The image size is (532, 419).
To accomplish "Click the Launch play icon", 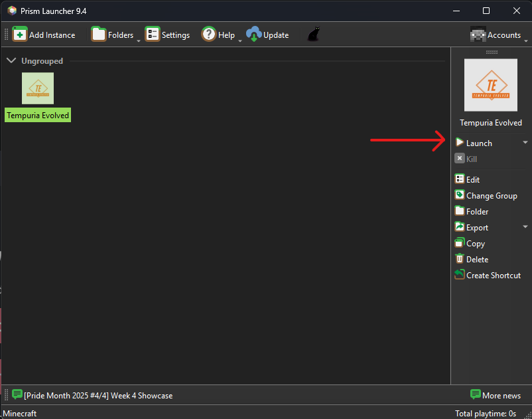I will tap(460, 142).
